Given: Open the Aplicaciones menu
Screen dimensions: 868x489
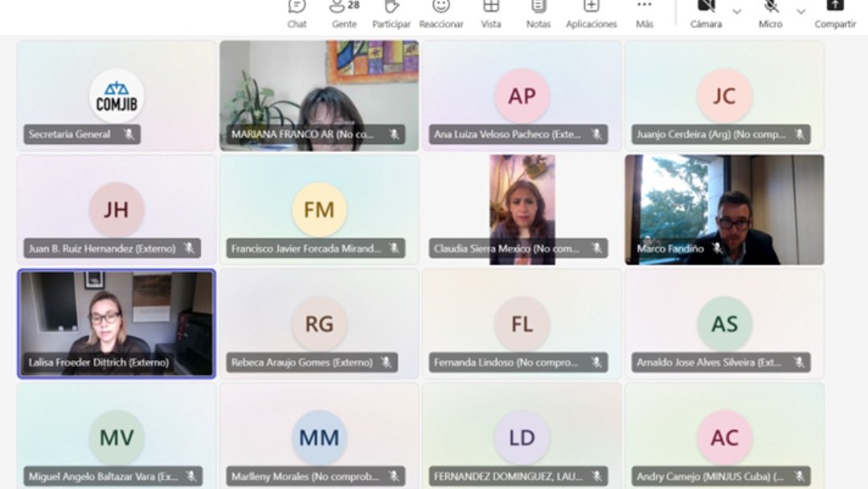Looking at the screenshot, I should click(592, 14).
